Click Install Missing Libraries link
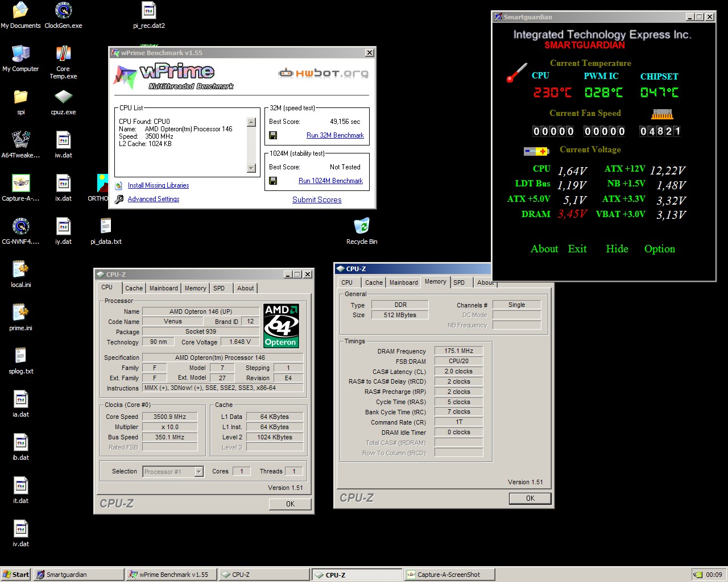This screenshot has width=728, height=582. click(158, 185)
